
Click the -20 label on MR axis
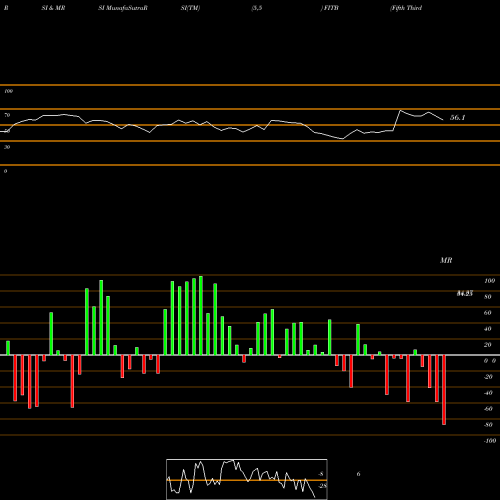click(x=488, y=377)
